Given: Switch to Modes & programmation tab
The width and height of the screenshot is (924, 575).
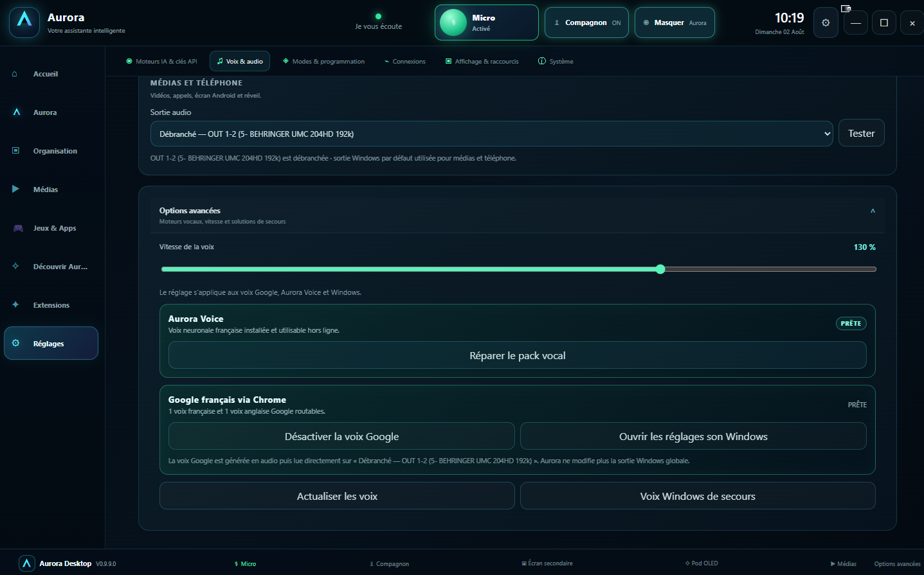Looking at the screenshot, I should (323, 61).
